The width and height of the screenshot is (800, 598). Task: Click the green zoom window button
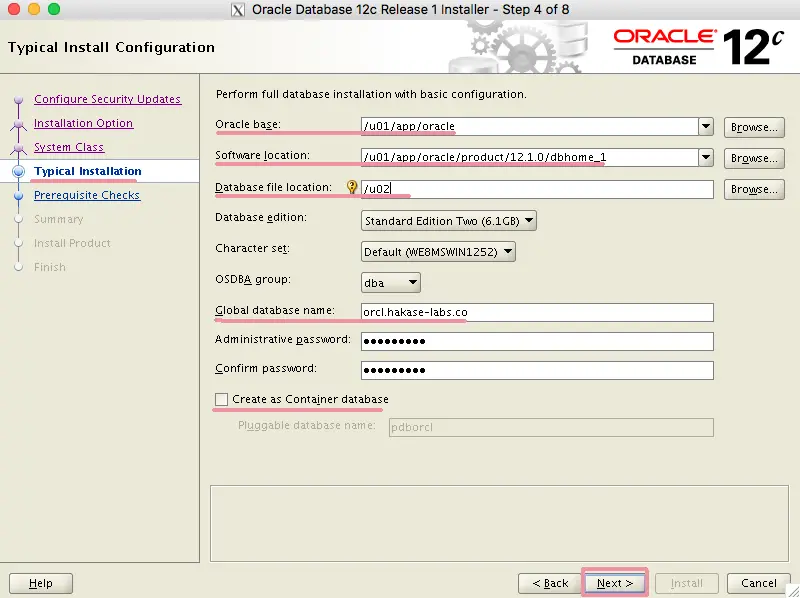click(54, 9)
